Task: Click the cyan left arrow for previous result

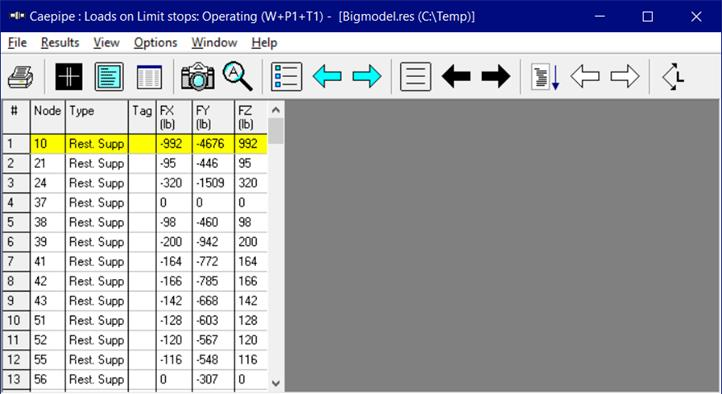Action: (327, 76)
